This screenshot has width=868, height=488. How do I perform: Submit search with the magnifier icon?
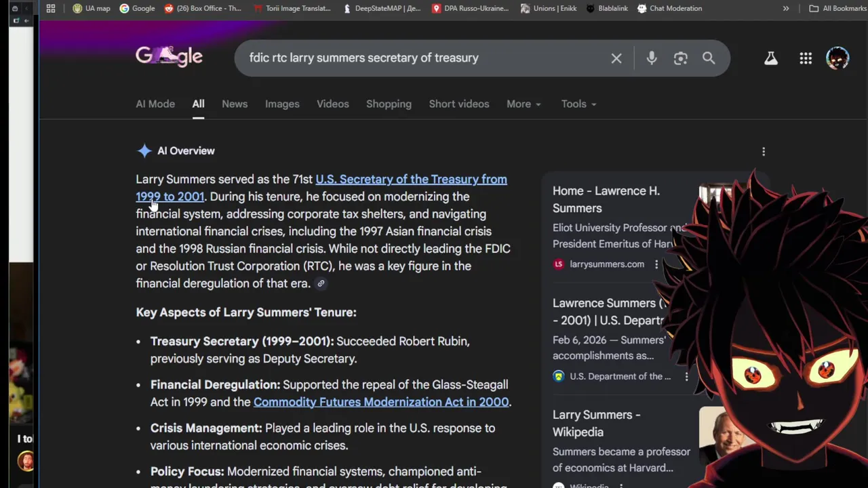(x=709, y=58)
